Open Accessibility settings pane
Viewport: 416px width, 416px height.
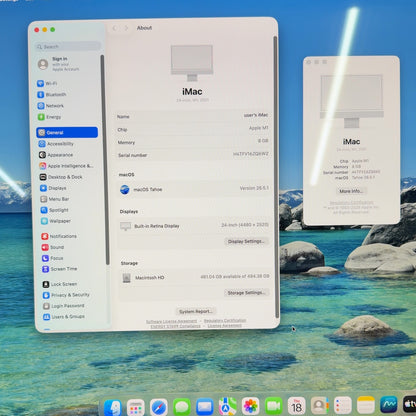56,144
